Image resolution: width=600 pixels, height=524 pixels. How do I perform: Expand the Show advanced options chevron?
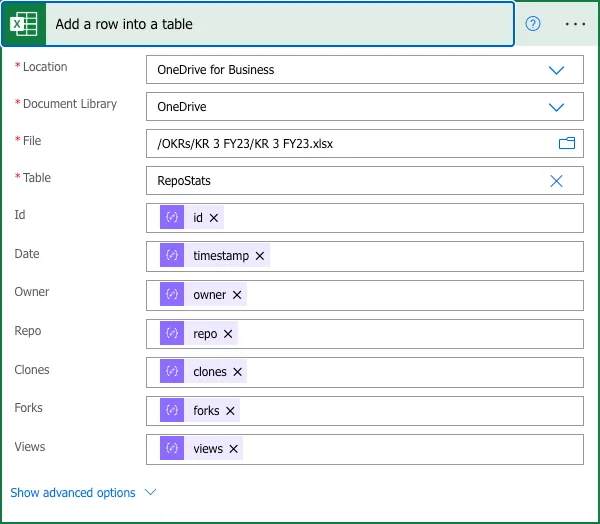[151, 492]
